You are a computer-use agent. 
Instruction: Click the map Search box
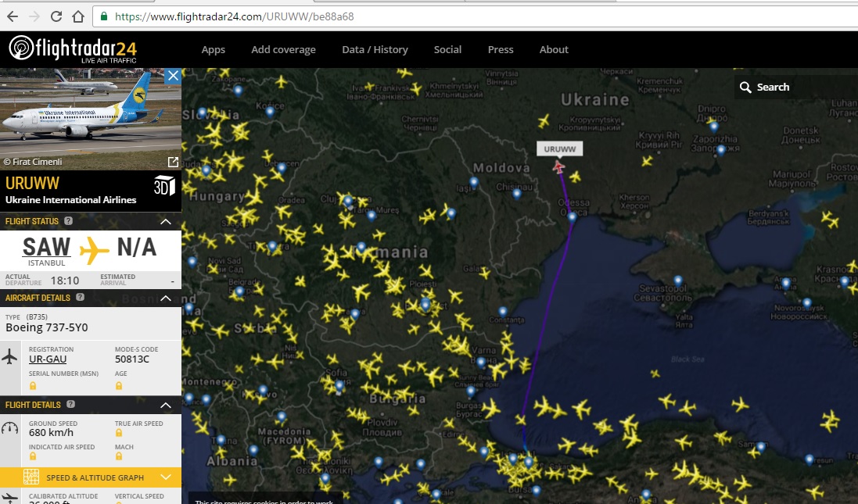click(x=794, y=88)
